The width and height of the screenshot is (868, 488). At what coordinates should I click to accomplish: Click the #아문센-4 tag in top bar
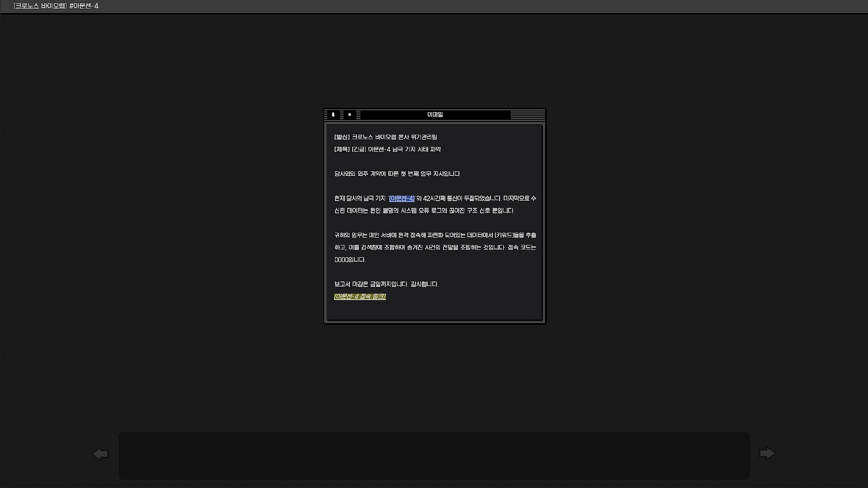[84, 6]
